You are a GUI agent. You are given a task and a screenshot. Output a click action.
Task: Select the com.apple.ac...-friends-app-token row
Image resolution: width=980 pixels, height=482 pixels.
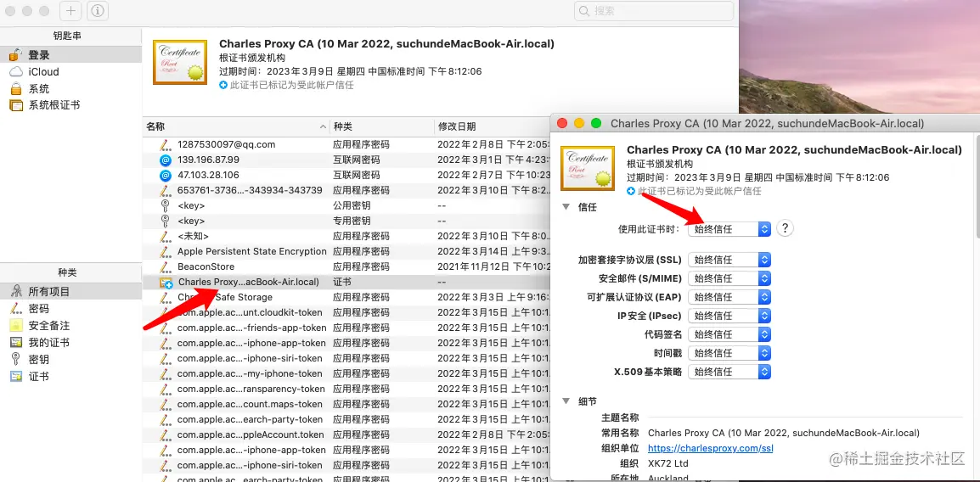click(x=346, y=328)
